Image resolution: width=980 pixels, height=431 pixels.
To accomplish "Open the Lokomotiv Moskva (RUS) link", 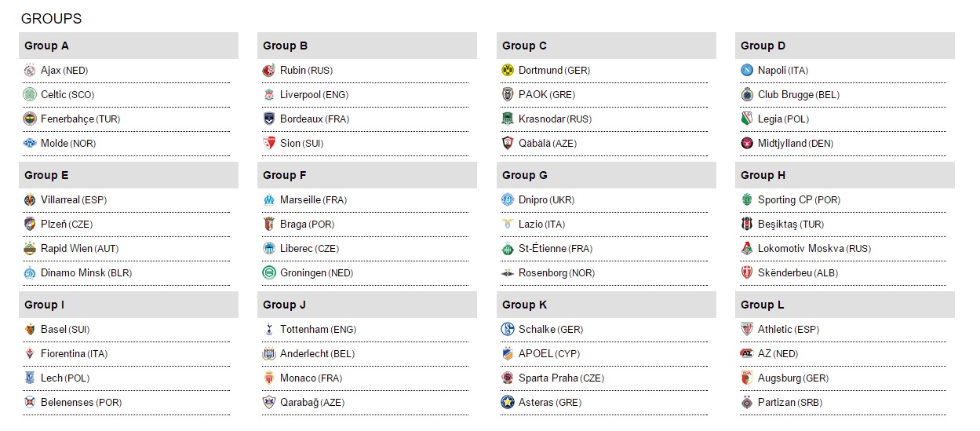I will pyautogui.click(x=814, y=249).
